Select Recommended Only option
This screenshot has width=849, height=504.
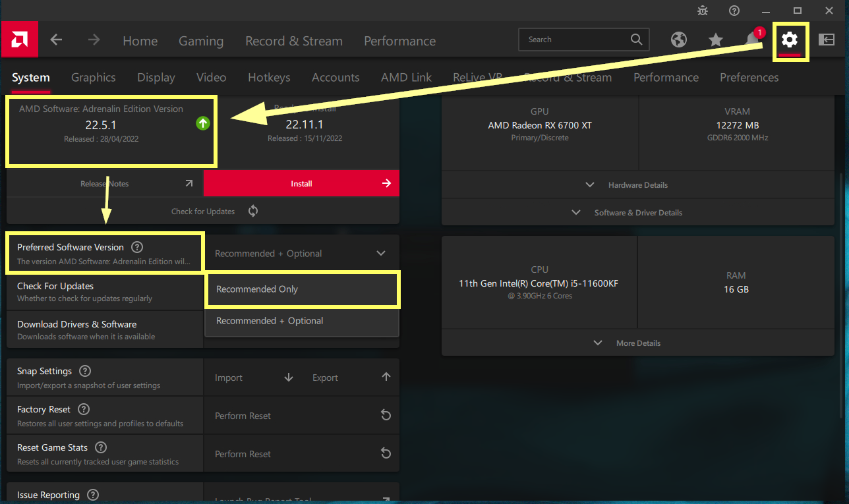(x=302, y=289)
